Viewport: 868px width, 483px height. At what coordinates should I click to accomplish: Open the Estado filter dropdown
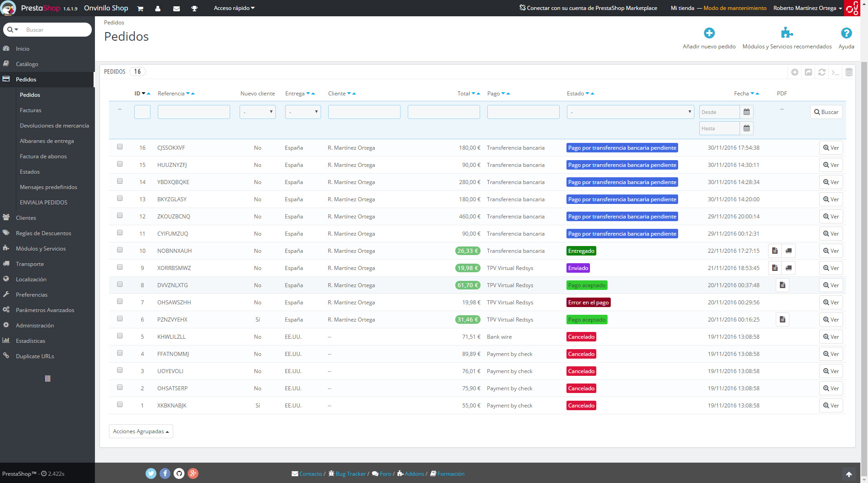point(630,112)
